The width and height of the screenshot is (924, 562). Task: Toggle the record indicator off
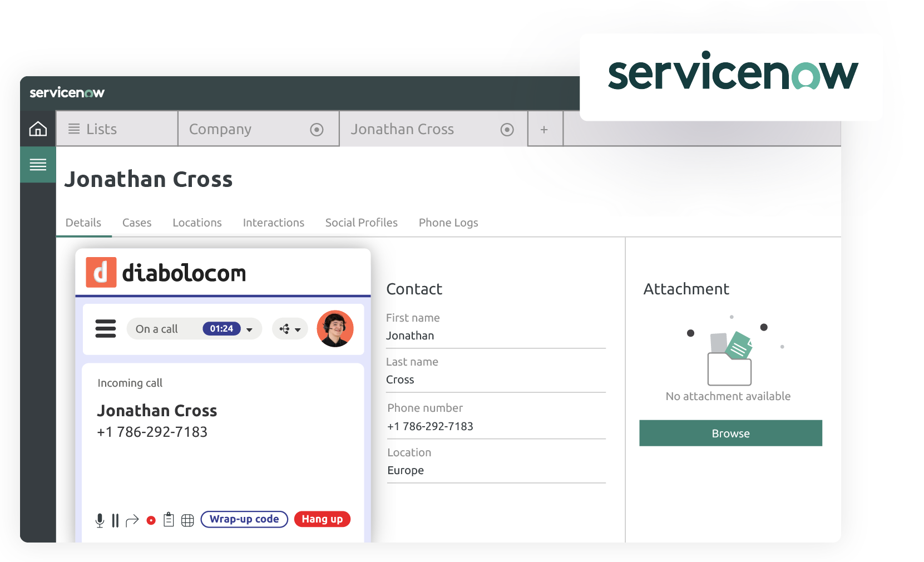tap(151, 520)
